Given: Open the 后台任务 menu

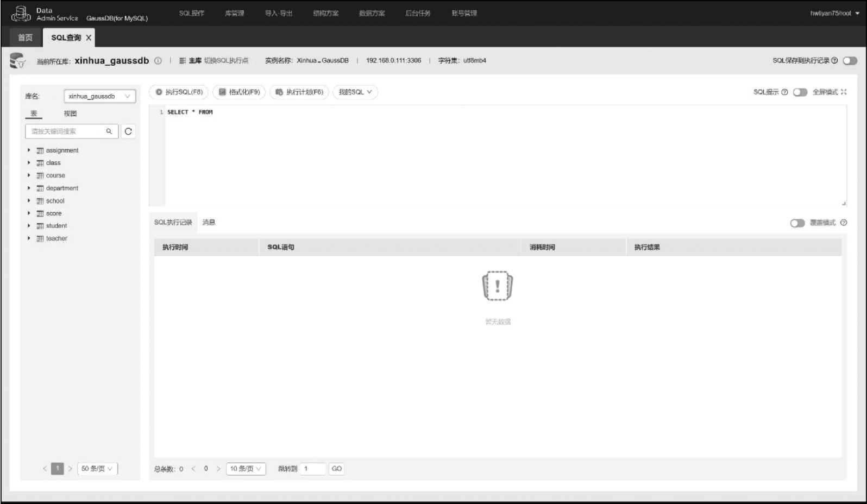Looking at the screenshot, I should pyautogui.click(x=418, y=14).
